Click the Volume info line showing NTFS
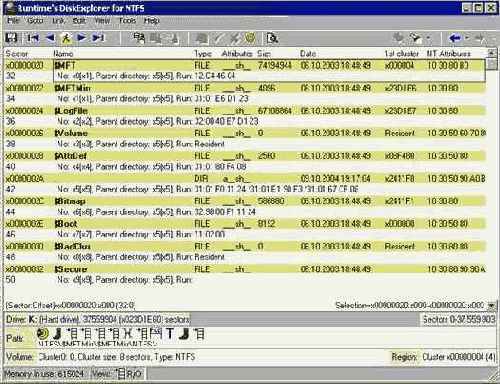This screenshot has height=384, width=500. click(x=117, y=357)
